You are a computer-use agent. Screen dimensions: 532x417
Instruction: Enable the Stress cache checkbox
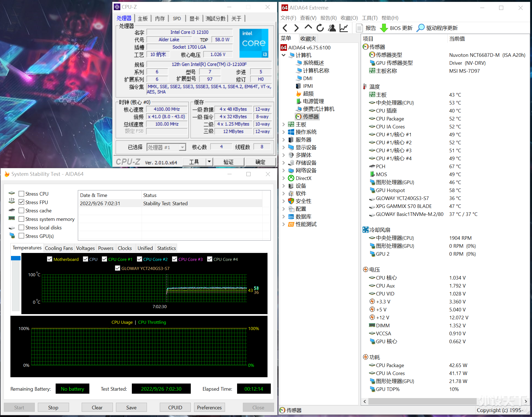click(x=21, y=210)
